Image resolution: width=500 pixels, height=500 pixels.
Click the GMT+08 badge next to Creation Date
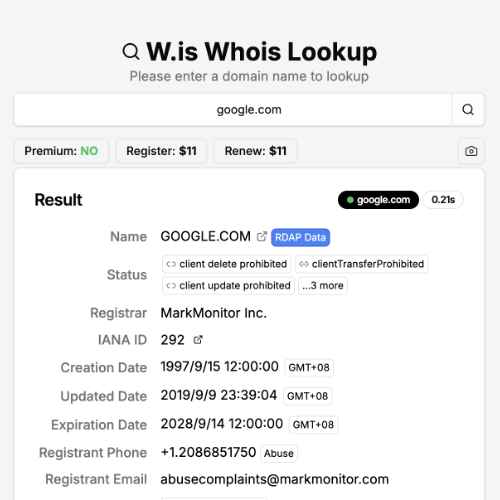(309, 367)
